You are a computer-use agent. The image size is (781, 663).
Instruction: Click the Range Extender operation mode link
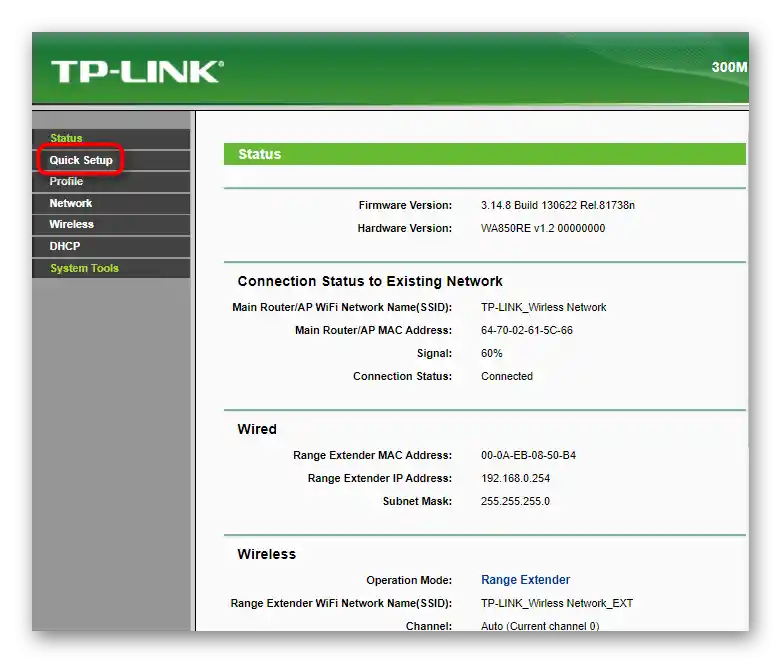525,580
